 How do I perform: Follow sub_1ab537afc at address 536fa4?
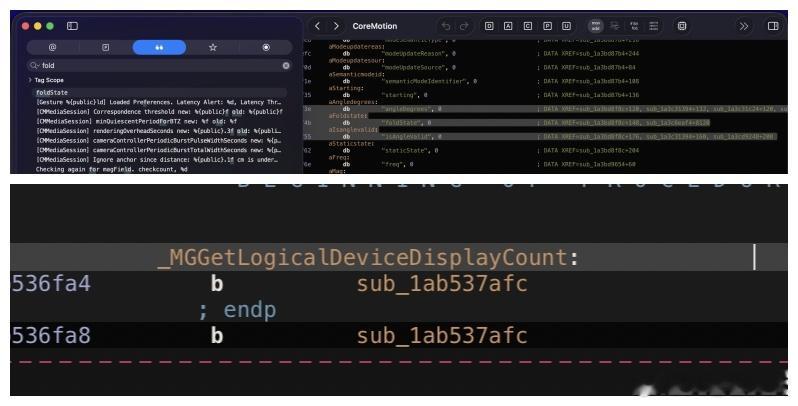coord(442,284)
